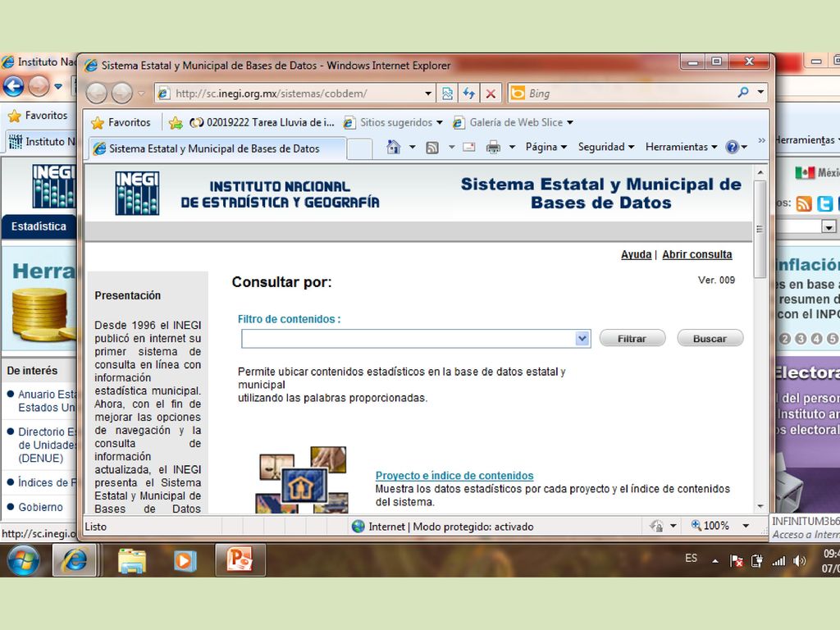Screen dimensions: 840x630
Task: Open the RSS feeds icon in command bar
Action: tap(431, 148)
